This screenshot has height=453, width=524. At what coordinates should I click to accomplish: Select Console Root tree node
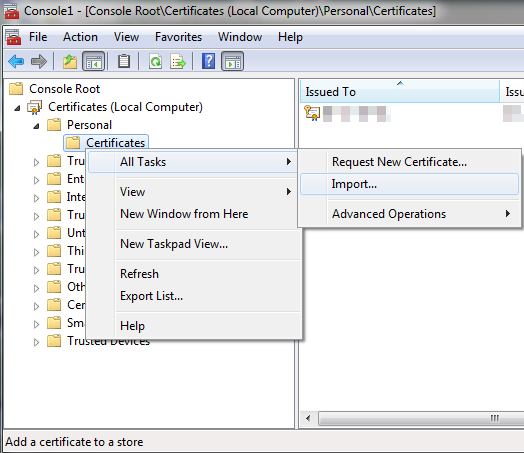64,89
